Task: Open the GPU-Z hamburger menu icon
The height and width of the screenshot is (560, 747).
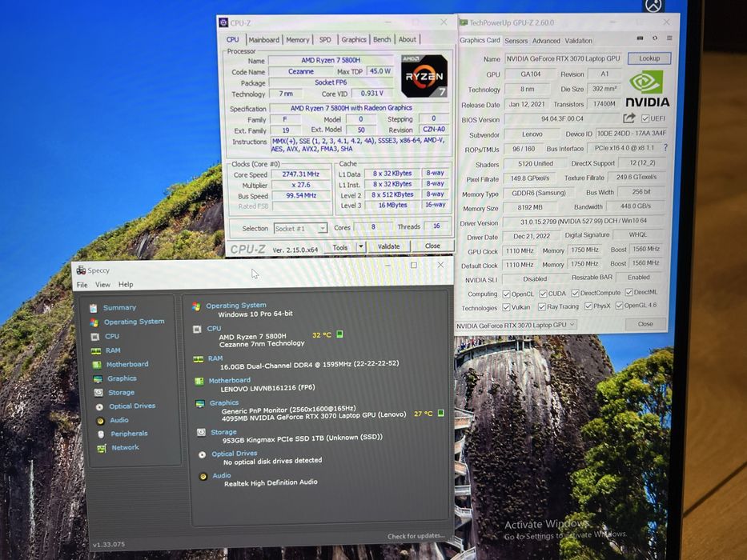Action: point(669,38)
